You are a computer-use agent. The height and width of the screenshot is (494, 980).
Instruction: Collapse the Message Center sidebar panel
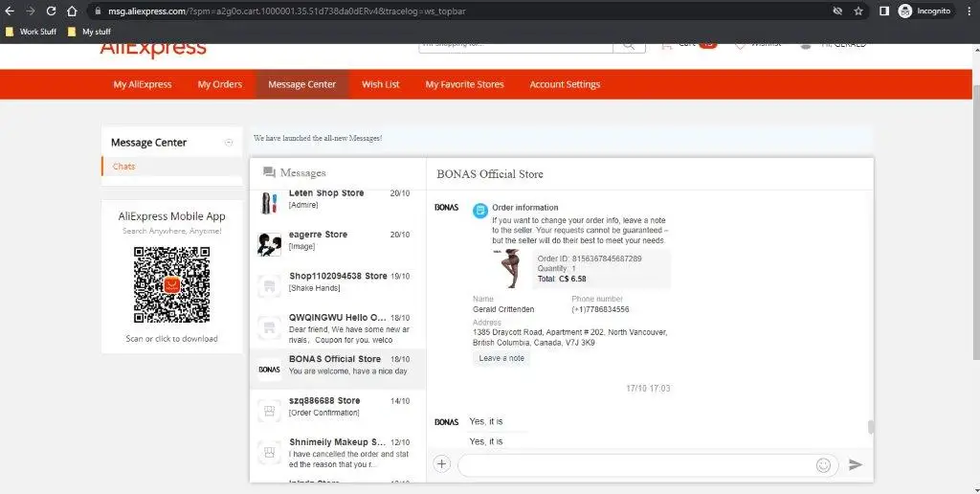[229, 143]
